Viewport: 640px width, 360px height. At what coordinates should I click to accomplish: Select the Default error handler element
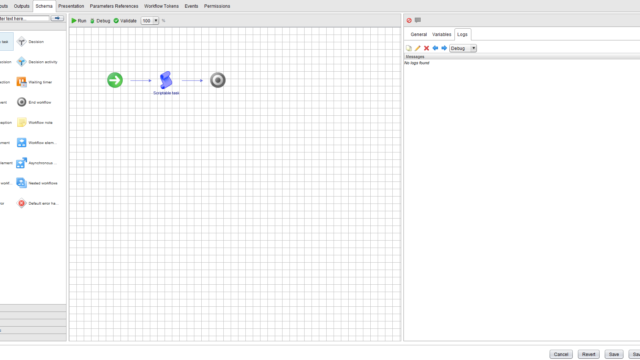click(x=37, y=203)
